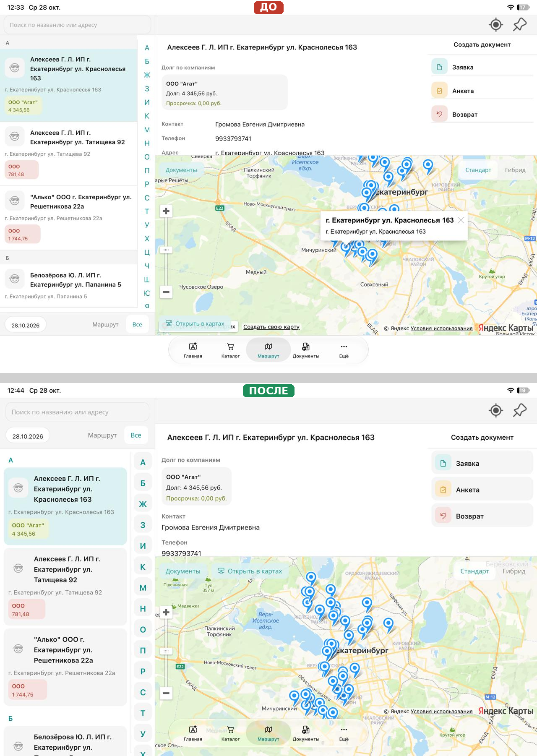Open the Документы bottom tab on ПОСЛЕ screen
Viewport: 537px width, 756px height.
[306, 733]
